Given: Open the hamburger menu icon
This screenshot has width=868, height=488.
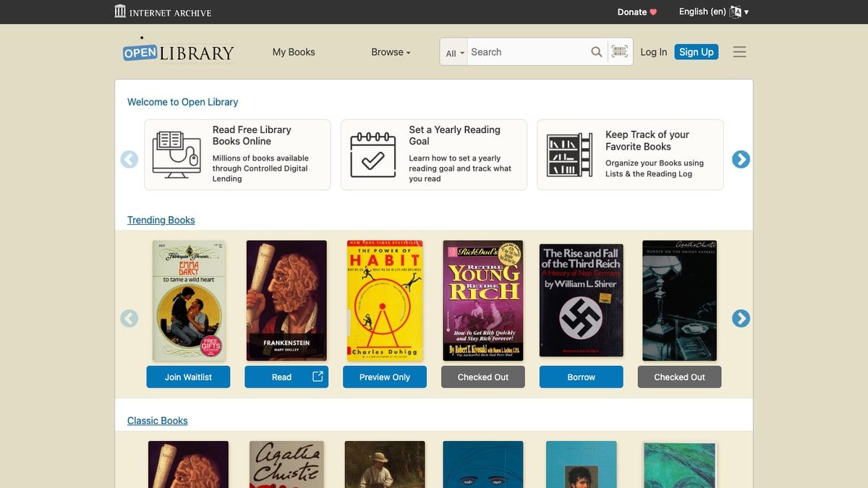Looking at the screenshot, I should coord(739,52).
